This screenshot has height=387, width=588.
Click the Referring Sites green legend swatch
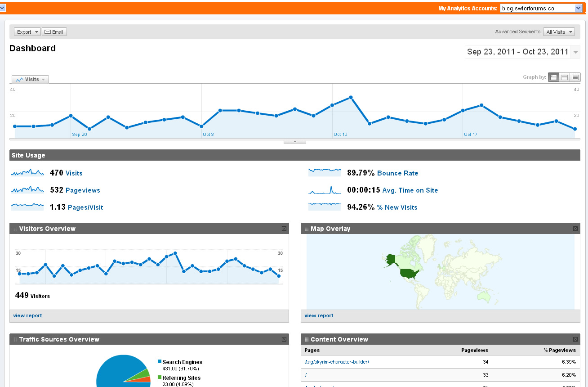160,378
